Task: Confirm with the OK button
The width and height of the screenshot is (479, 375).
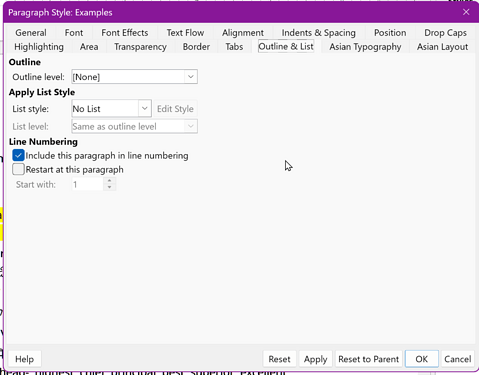Action: 422,359
